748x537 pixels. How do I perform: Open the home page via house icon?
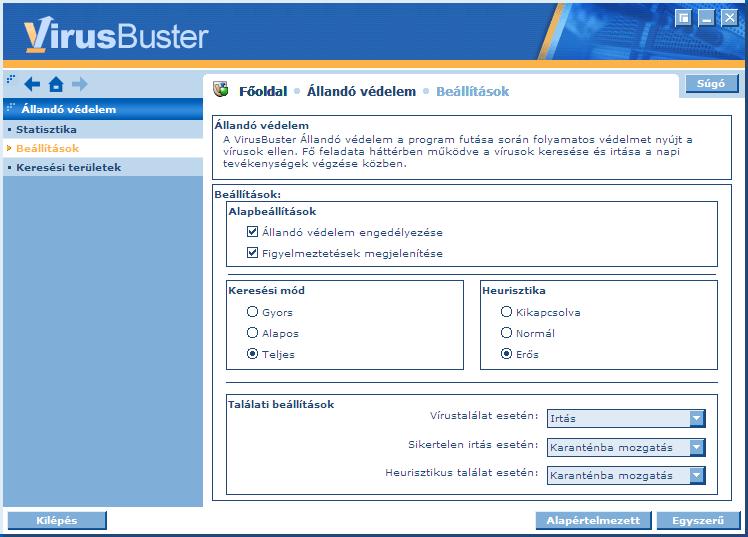[x=56, y=84]
